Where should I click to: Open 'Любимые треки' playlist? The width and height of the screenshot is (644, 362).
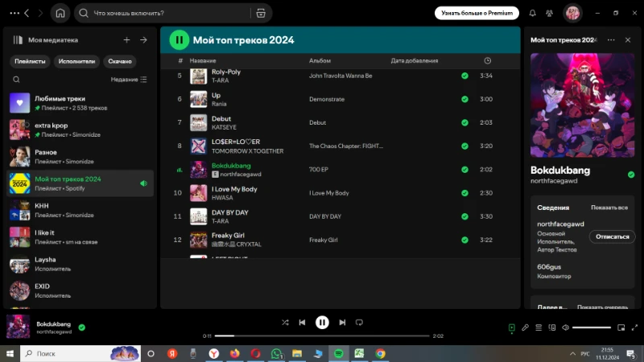(x=80, y=103)
